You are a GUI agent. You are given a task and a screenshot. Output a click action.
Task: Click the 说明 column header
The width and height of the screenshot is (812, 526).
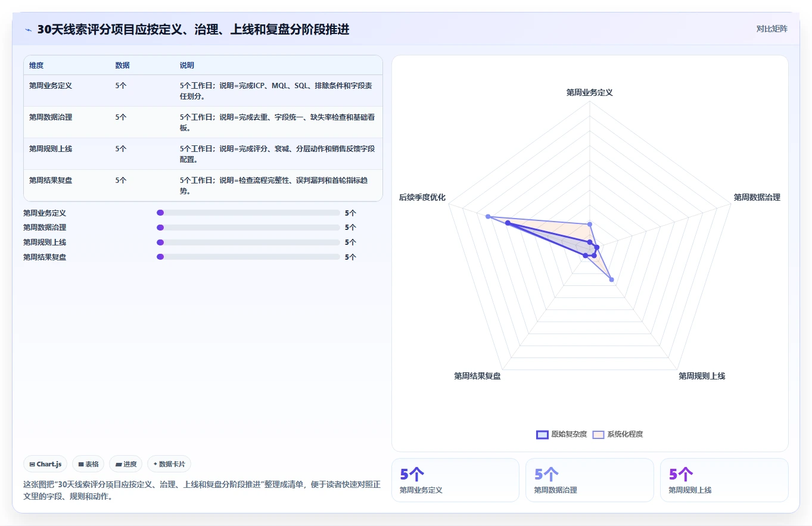point(187,66)
